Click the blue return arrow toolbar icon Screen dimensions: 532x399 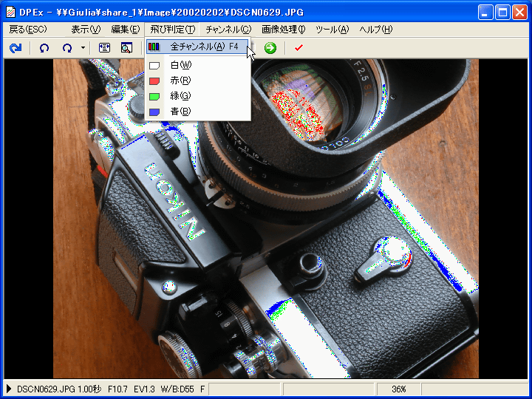16,48
